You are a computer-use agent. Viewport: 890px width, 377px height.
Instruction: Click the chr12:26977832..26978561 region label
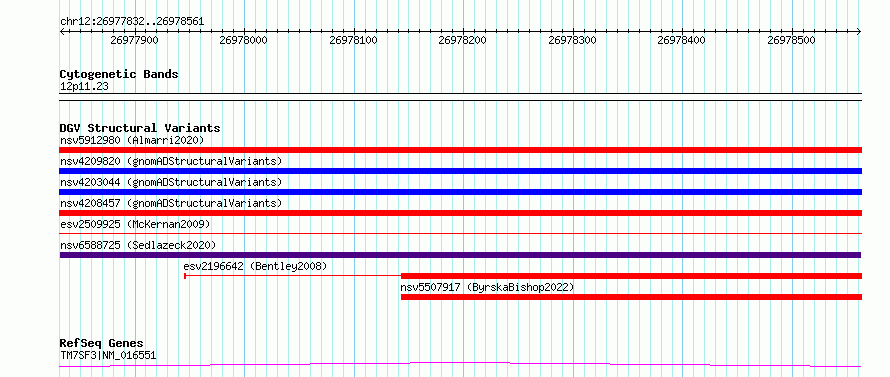click(132, 22)
